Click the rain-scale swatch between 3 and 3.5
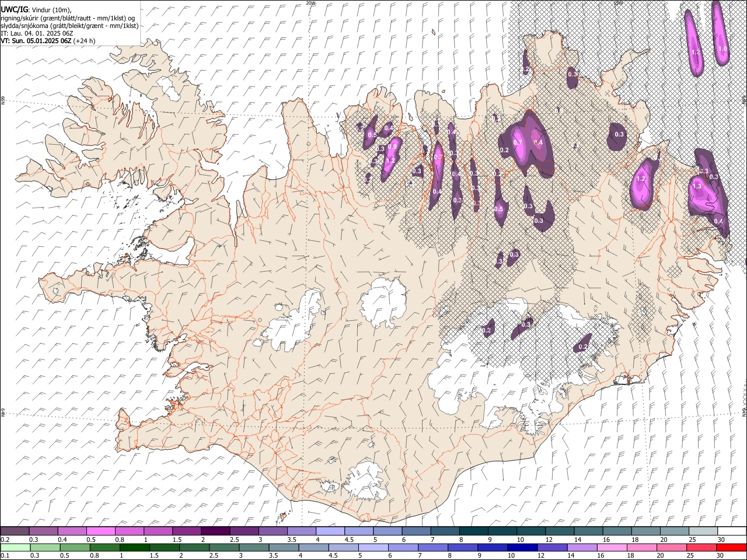This screenshot has width=747, height=560. [x=253, y=547]
